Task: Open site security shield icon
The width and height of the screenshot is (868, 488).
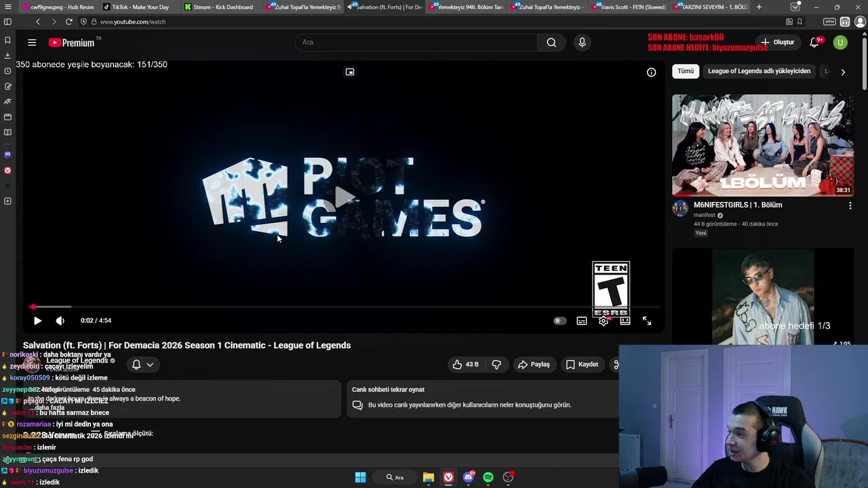Action: tap(83, 22)
